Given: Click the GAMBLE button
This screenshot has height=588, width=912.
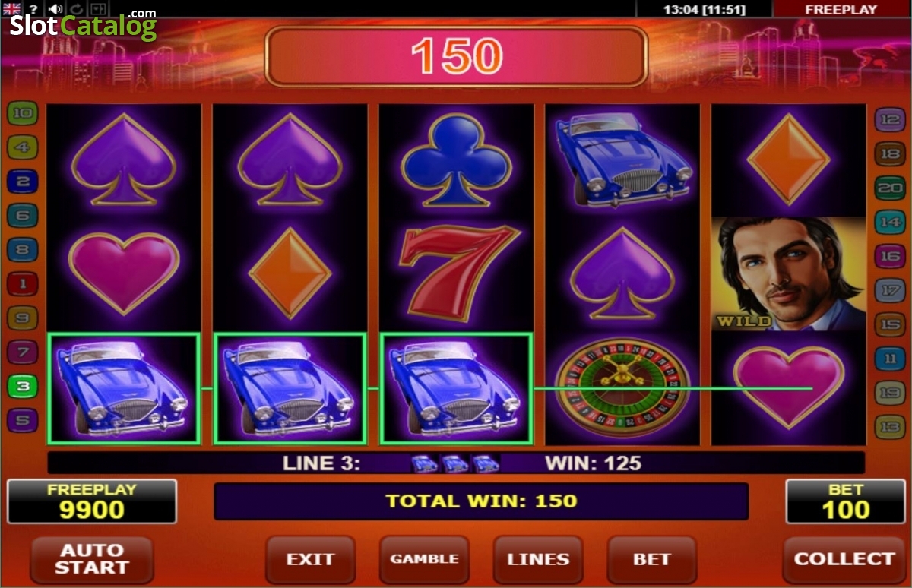Looking at the screenshot, I should (x=424, y=560).
